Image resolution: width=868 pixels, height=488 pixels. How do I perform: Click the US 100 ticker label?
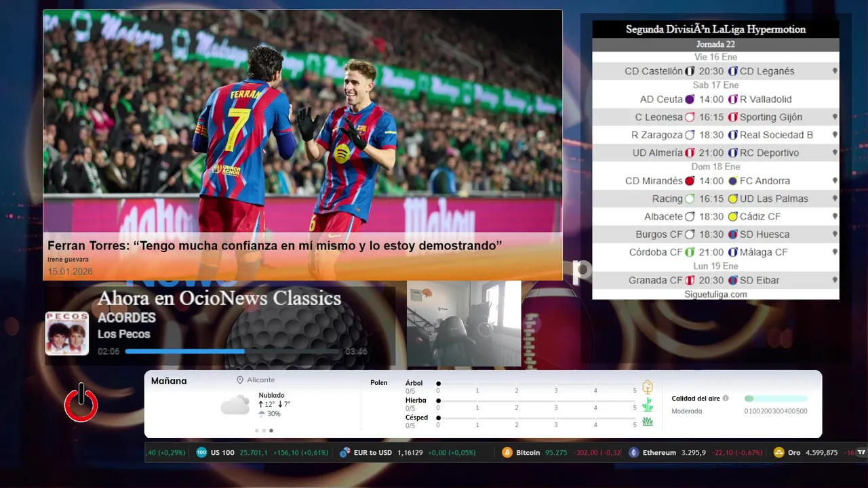coord(222,453)
